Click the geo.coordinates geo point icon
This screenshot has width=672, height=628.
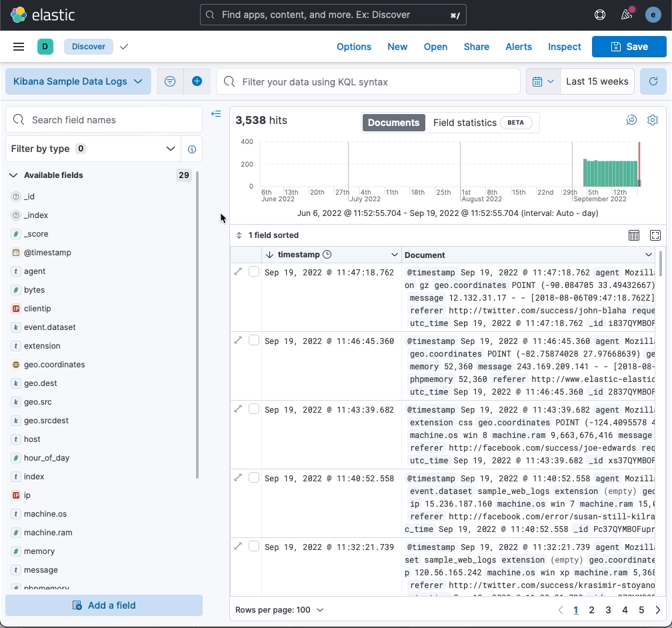coord(16,365)
